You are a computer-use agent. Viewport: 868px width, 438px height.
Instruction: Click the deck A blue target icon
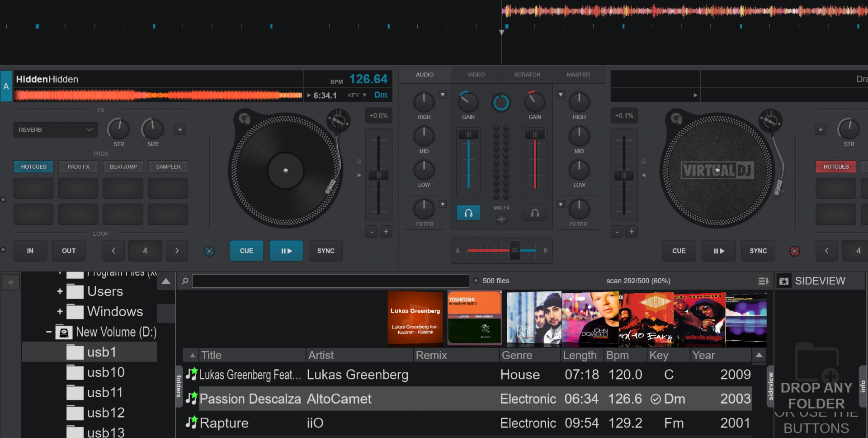coord(209,251)
